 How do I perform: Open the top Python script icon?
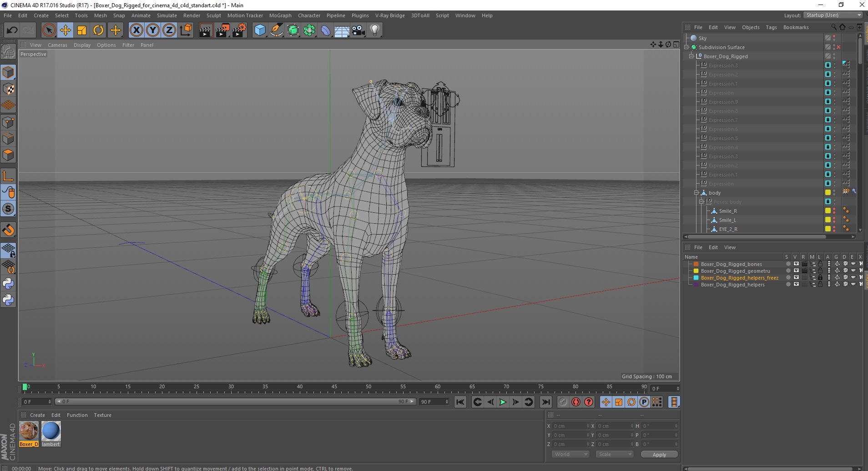[x=8, y=284]
